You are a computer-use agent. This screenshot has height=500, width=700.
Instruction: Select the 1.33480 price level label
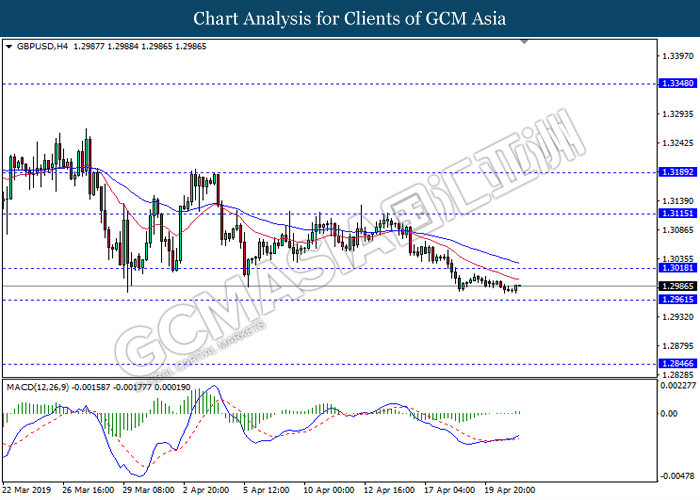point(677,83)
